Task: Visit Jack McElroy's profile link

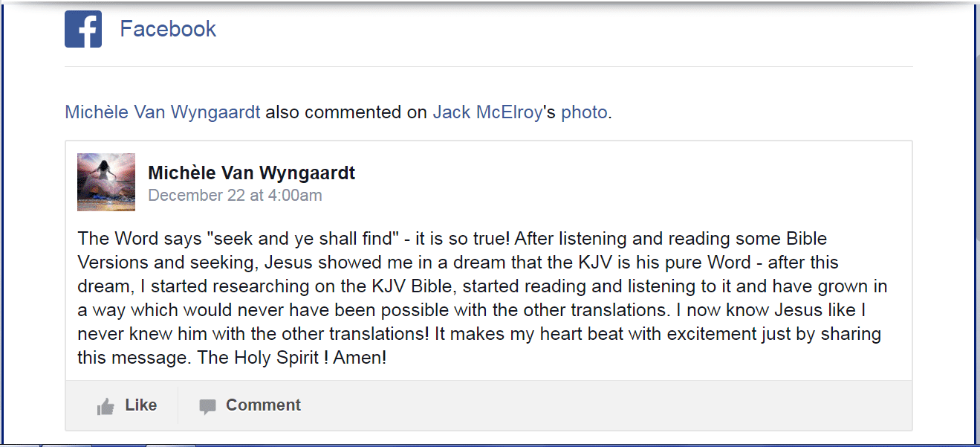Action: click(487, 112)
